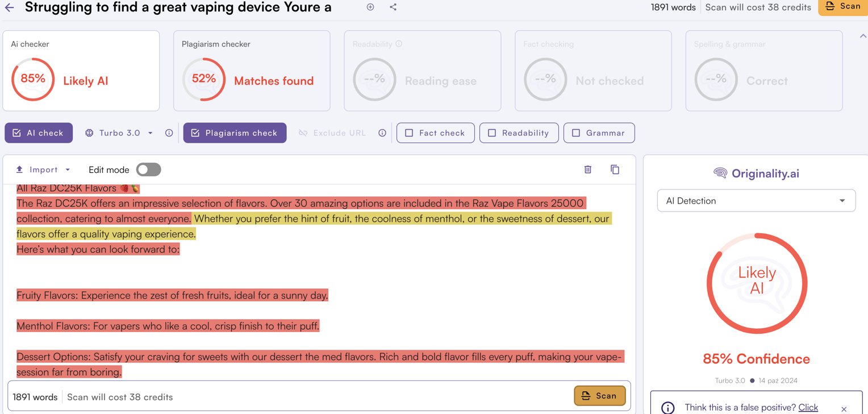Open the Fact checking card
The image size is (868, 414).
tap(593, 71)
